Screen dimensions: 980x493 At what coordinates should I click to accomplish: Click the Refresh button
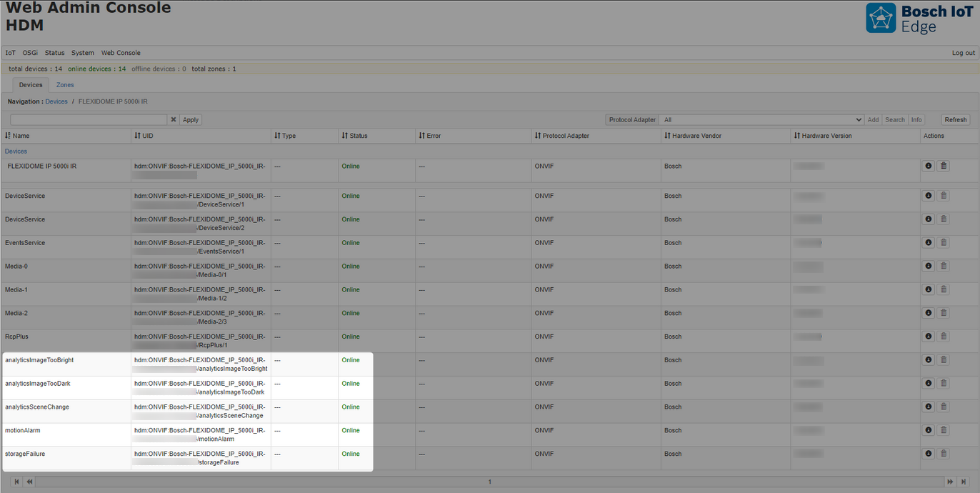pyautogui.click(x=955, y=119)
